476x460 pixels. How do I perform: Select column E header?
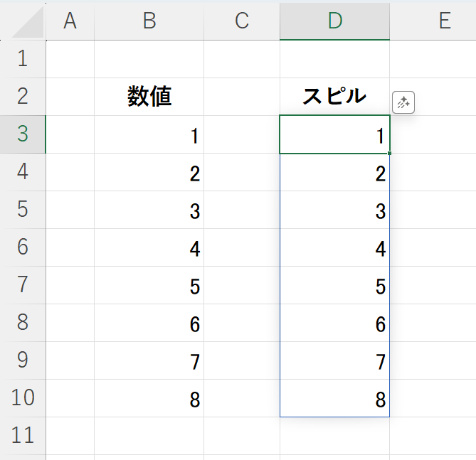[x=444, y=21]
